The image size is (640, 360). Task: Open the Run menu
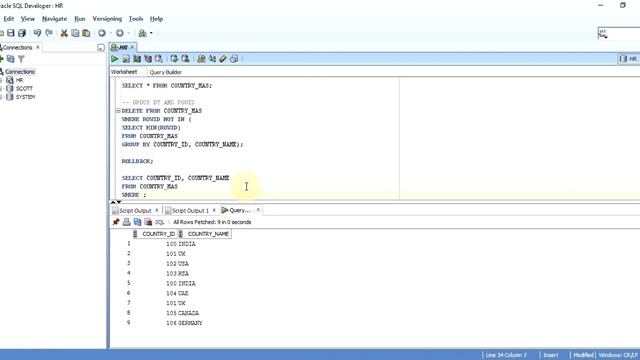(x=80, y=19)
